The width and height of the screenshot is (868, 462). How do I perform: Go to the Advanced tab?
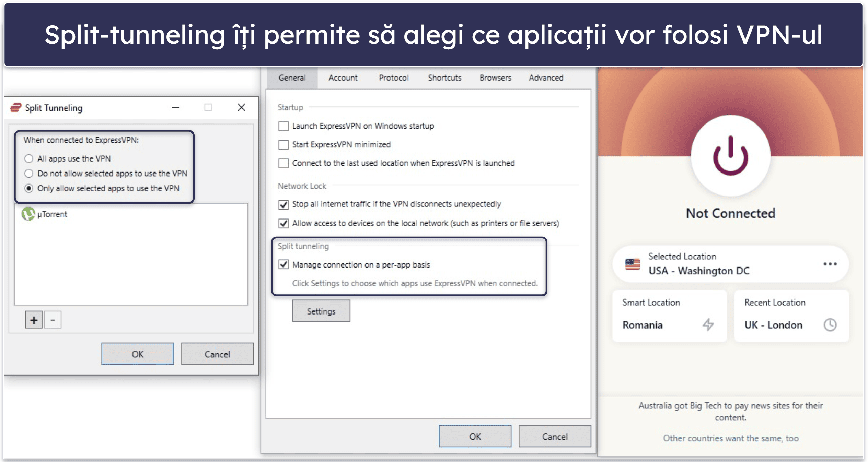[x=546, y=78]
